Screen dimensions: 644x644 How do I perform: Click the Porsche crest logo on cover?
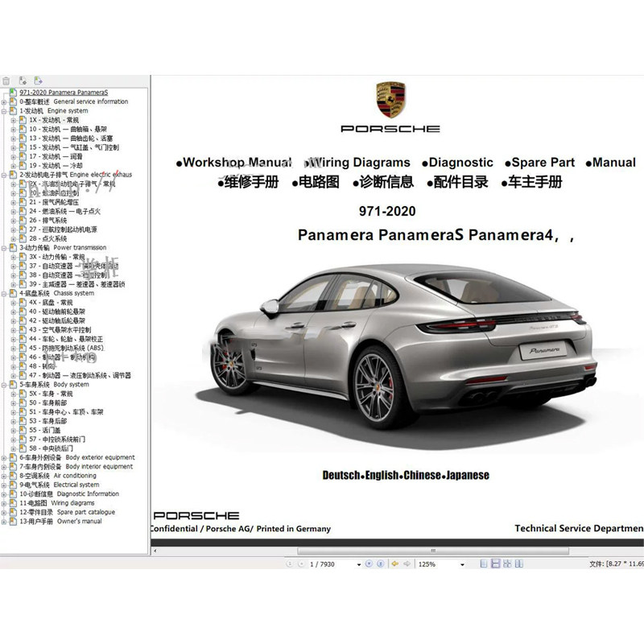pyautogui.click(x=390, y=100)
